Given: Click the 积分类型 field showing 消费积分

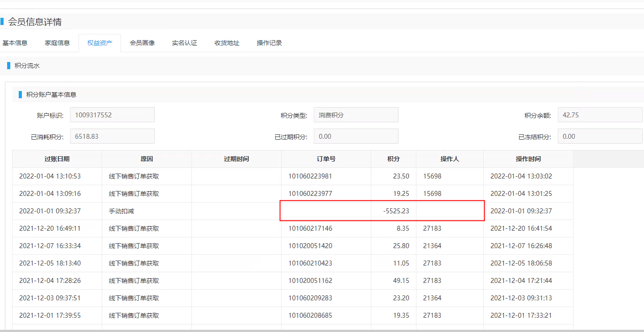Looking at the screenshot, I should pyautogui.click(x=356, y=115).
